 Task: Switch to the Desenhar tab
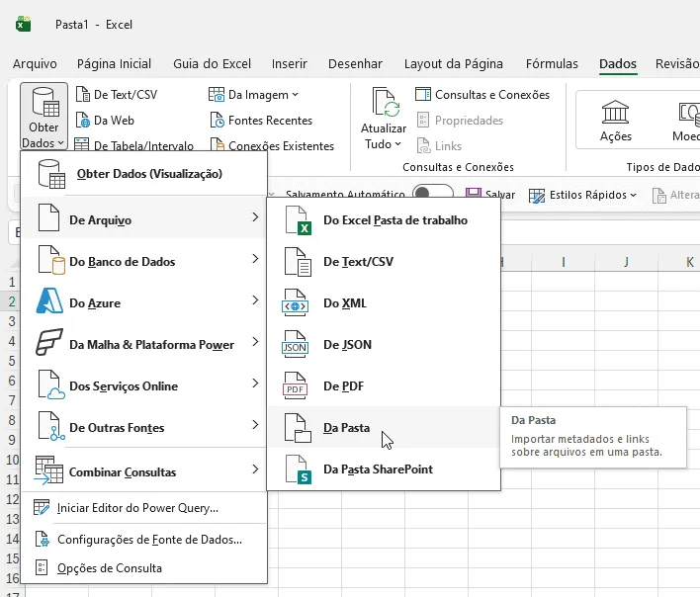355,64
